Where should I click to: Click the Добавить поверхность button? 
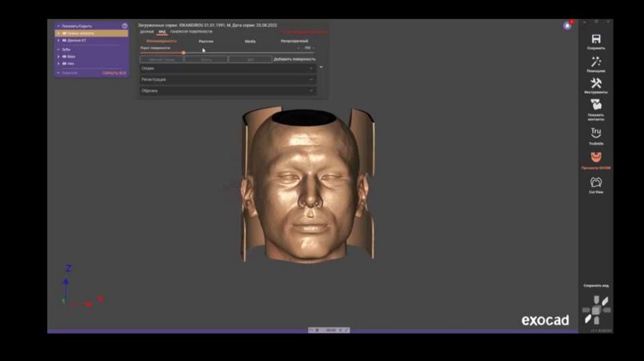click(x=294, y=59)
